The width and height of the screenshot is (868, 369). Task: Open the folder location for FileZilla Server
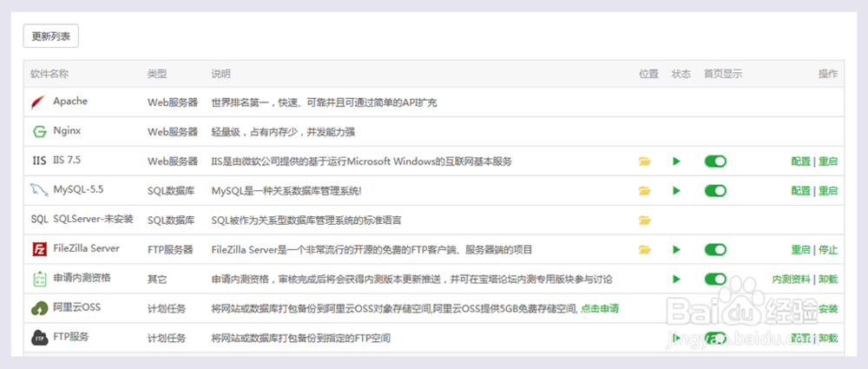644,249
